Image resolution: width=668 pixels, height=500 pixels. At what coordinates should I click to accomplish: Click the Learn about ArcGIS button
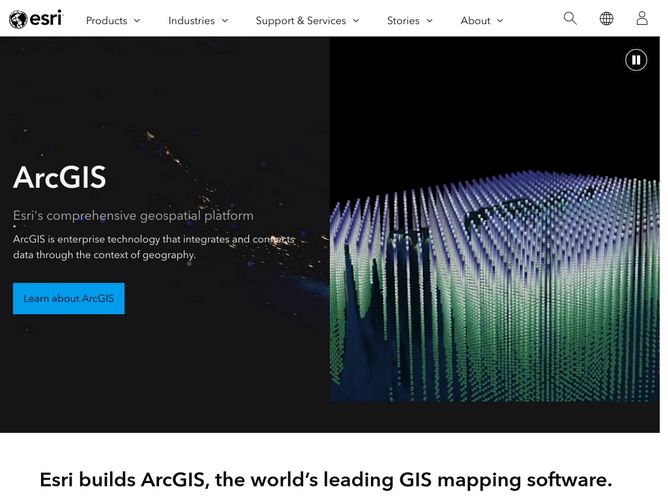[x=69, y=299]
